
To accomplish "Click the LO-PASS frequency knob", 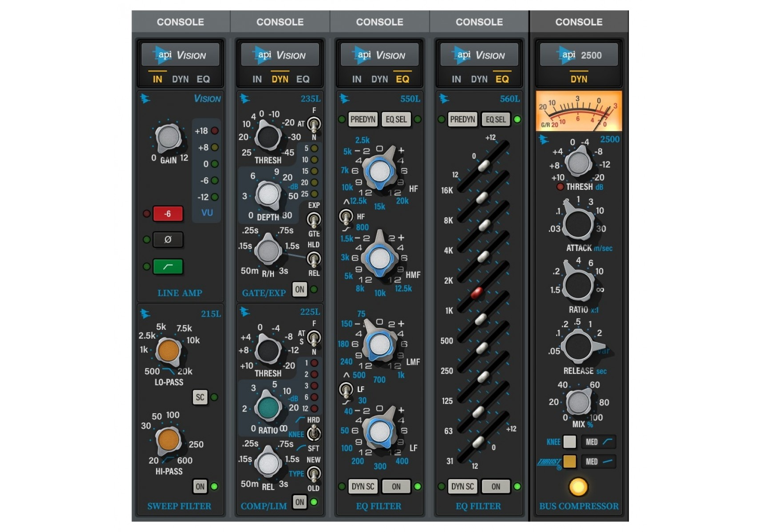I will pos(168,350).
